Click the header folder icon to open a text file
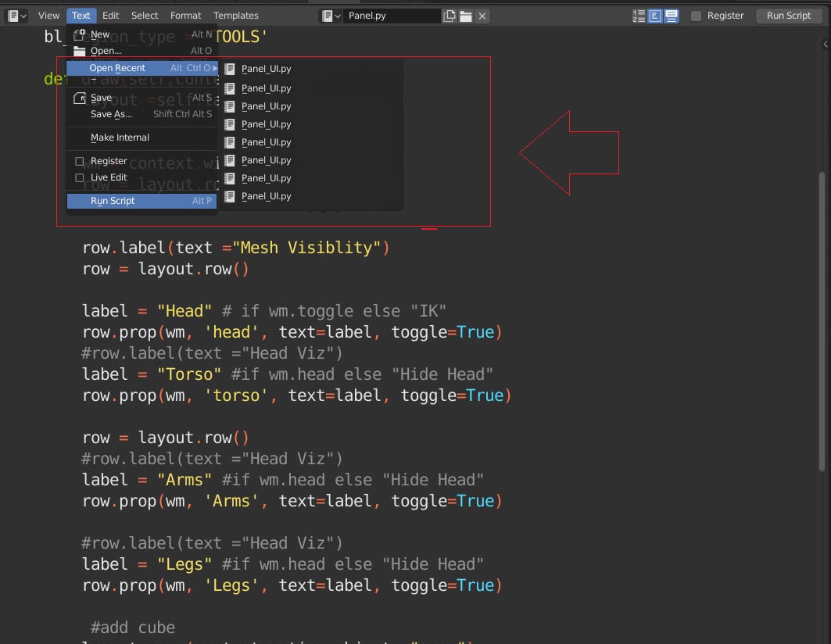Image resolution: width=831 pixels, height=644 pixels. 466,16
